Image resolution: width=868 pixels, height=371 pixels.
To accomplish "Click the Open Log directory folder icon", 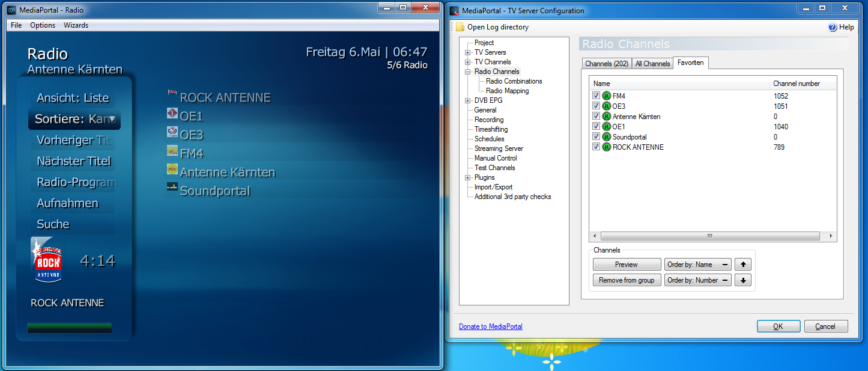I will 460,27.
